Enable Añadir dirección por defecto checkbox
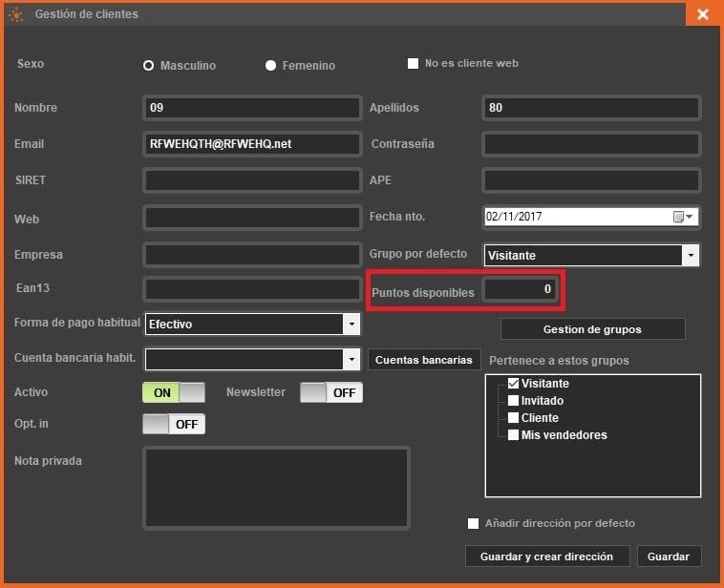This screenshot has width=724, height=588. [x=473, y=523]
